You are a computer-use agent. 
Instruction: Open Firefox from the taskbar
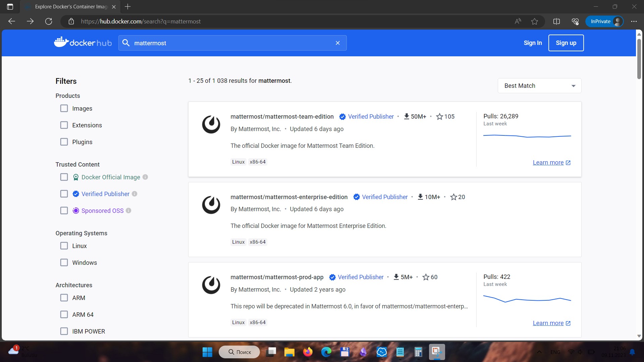[x=308, y=352]
